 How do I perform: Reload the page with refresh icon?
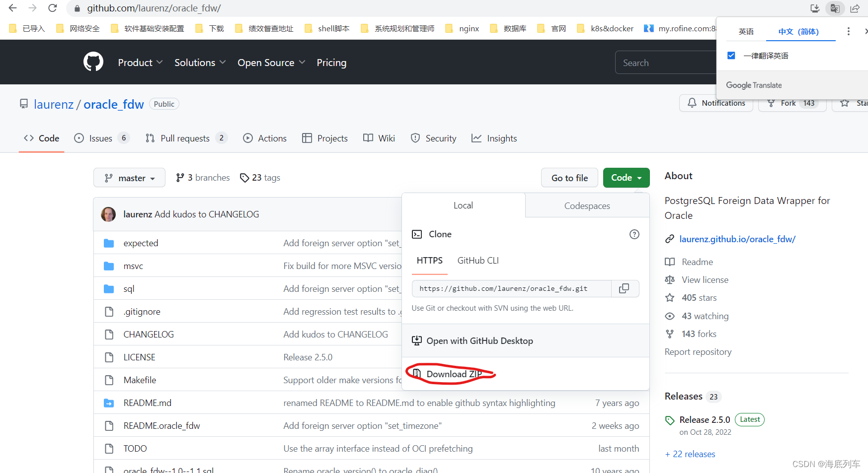click(x=53, y=8)
